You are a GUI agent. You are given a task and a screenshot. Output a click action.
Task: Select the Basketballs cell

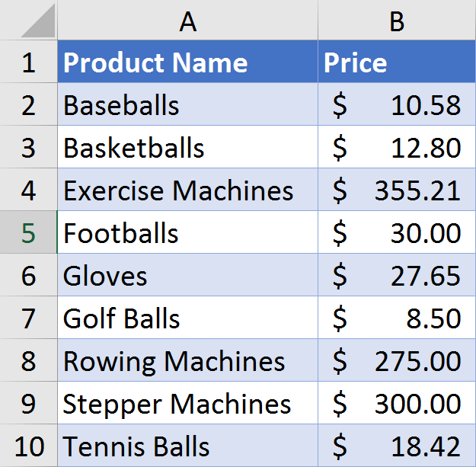187,148
